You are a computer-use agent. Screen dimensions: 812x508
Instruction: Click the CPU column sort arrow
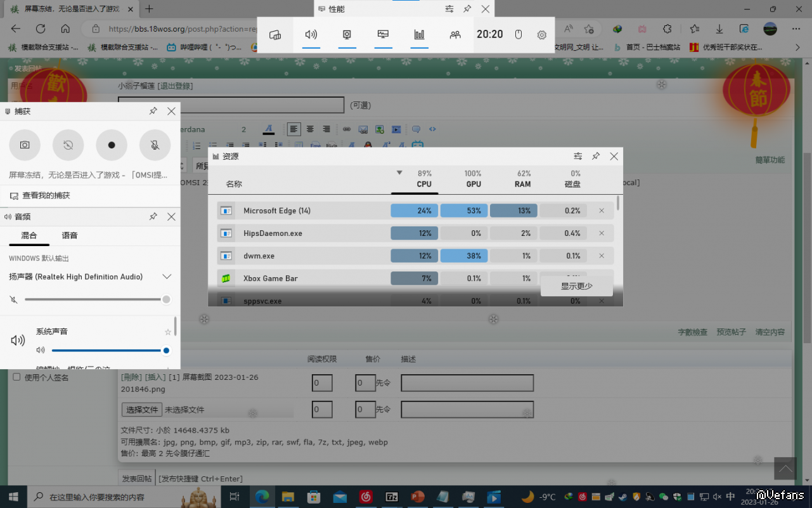399,173
